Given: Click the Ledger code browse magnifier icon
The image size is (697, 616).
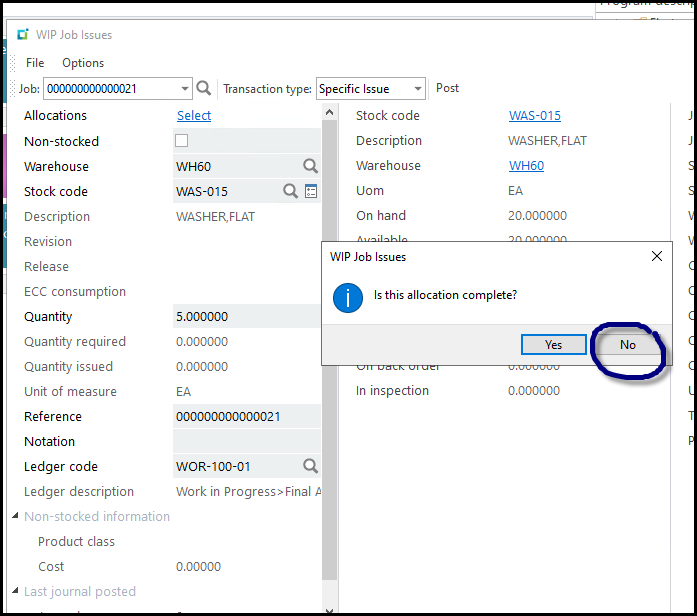Looking at the screenshot, I should click(x=310, y=466).
